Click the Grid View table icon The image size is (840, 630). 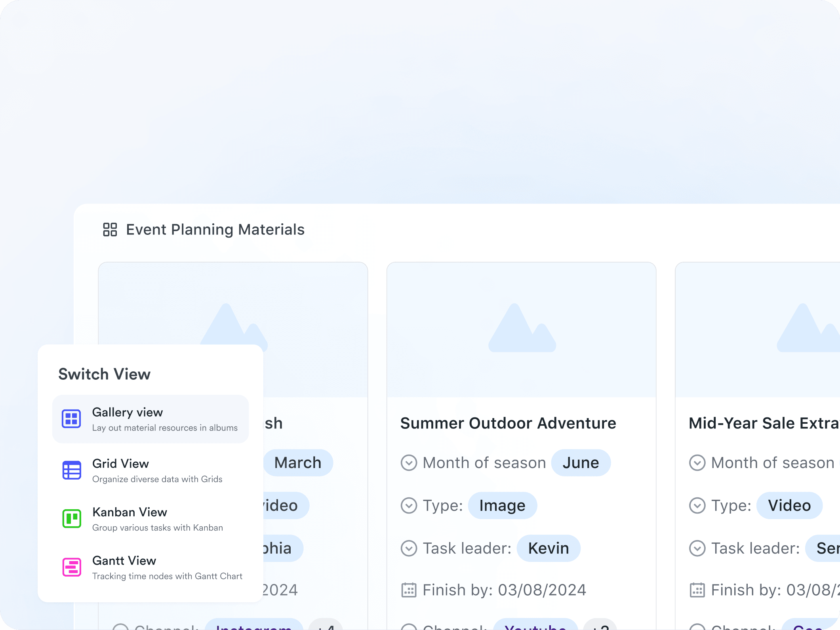point(71,470)
